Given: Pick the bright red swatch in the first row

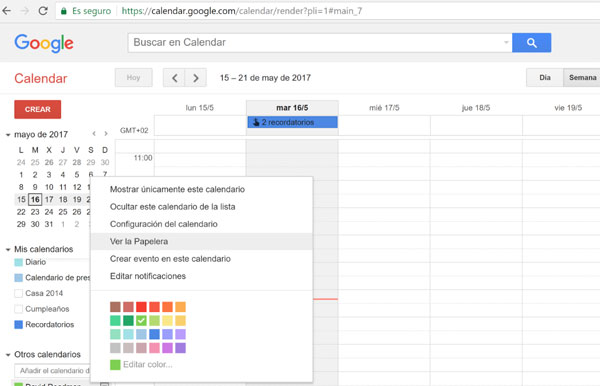Looking at the screenshot, I should (141, 307).
